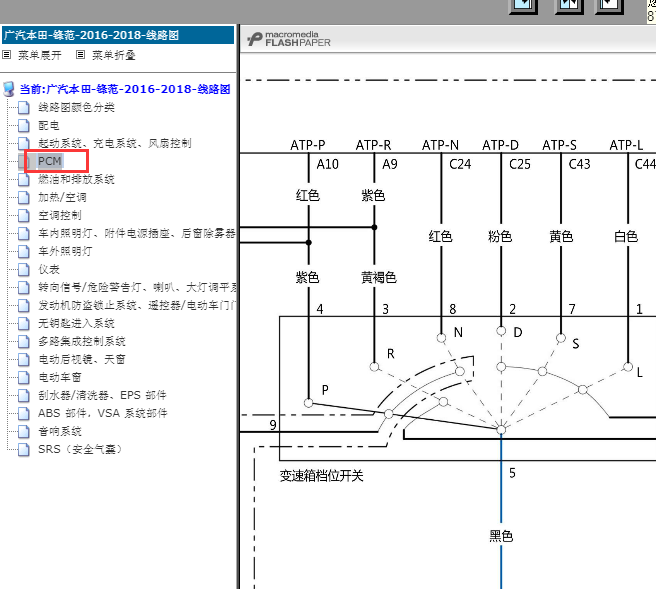Open 转向信号/危险警告灯、喇叭 entry
Image resolution: width=656 pixels, height=589 pixels.
[x=137, y=287]
